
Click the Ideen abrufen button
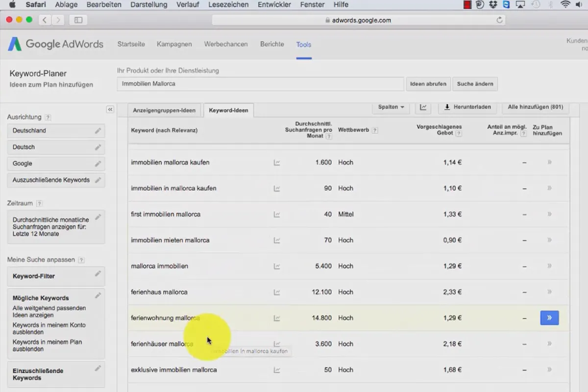click(x=428, y=84)
